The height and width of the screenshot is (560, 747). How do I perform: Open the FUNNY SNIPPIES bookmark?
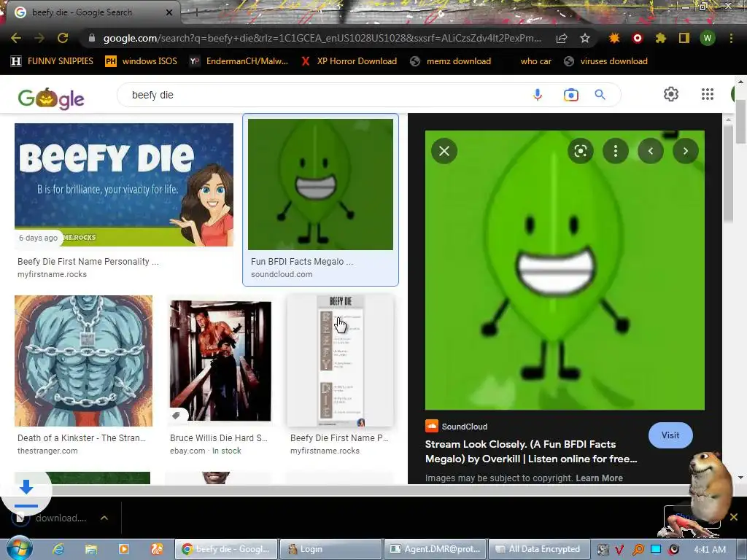[52, 61]
